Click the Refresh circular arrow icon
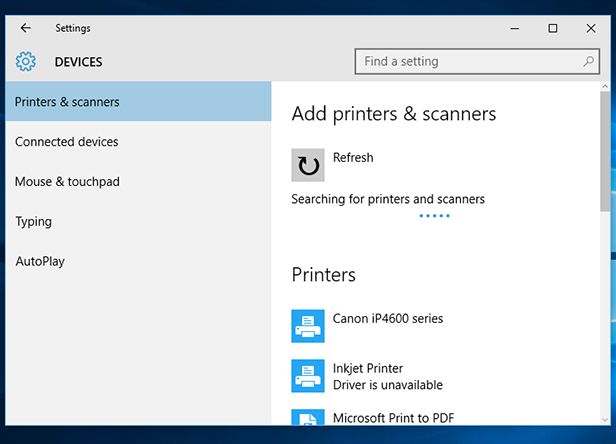Image resolution: width=616 pixels, height=444 pixels. pos(308,165)
